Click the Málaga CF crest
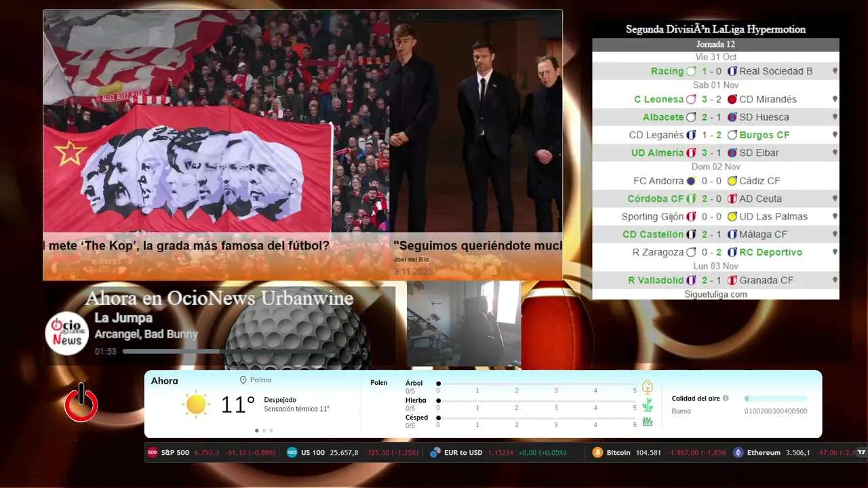 (x=732, y=235)
